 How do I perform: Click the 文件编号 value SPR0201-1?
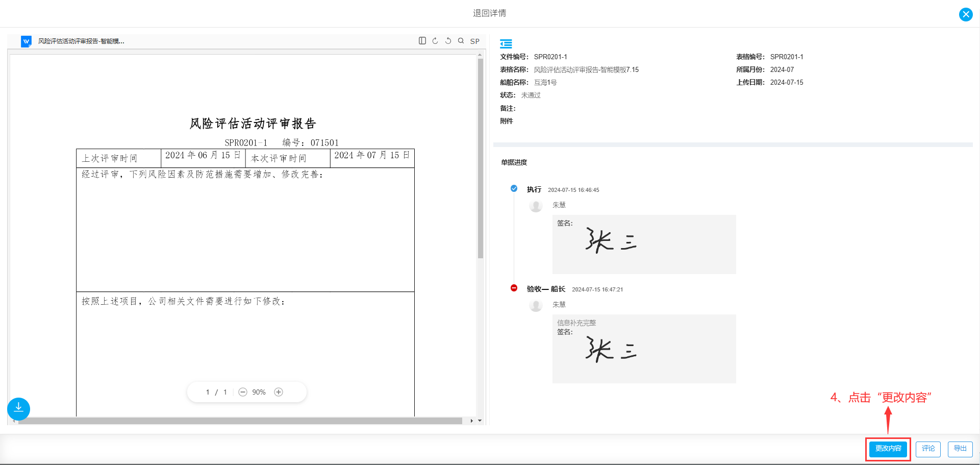click(x=550, y=57)
